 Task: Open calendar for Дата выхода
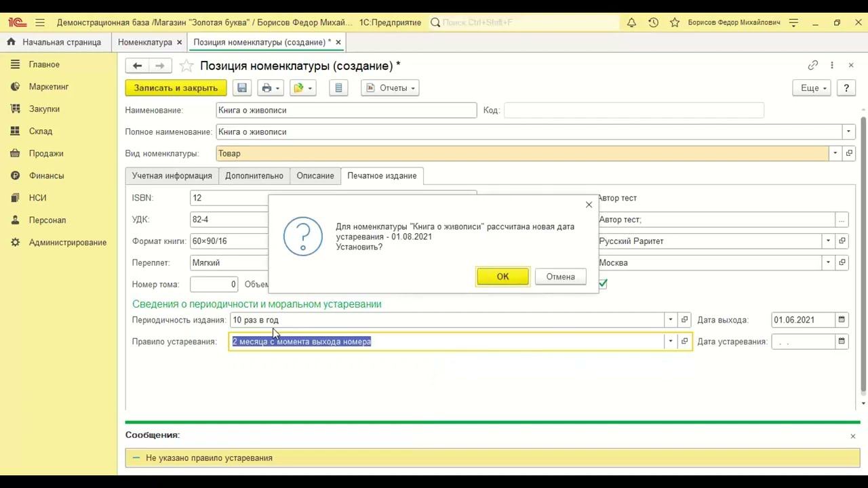pyautogui.click(x=842, y=320)
